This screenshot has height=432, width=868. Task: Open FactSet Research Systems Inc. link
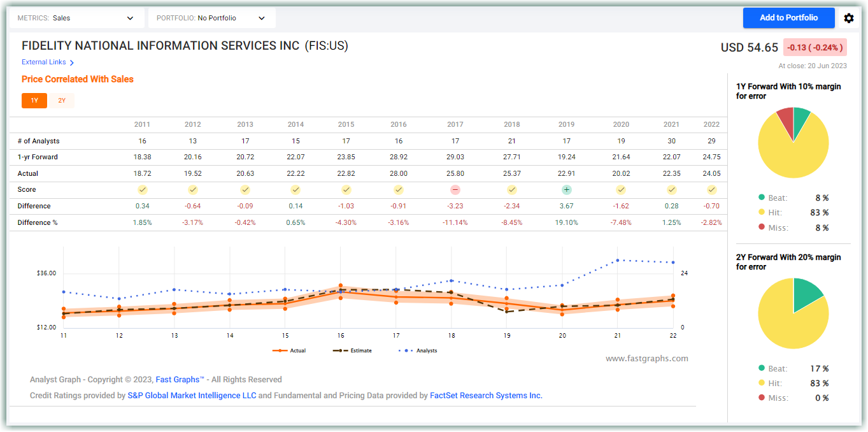pyautogui.click(x=486, y=396)
